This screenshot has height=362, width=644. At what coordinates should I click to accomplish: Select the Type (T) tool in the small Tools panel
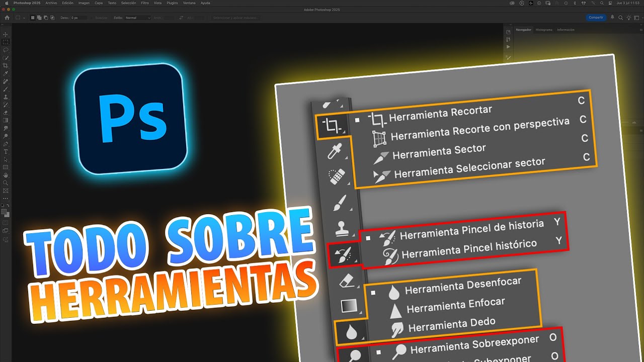(6, 151)
